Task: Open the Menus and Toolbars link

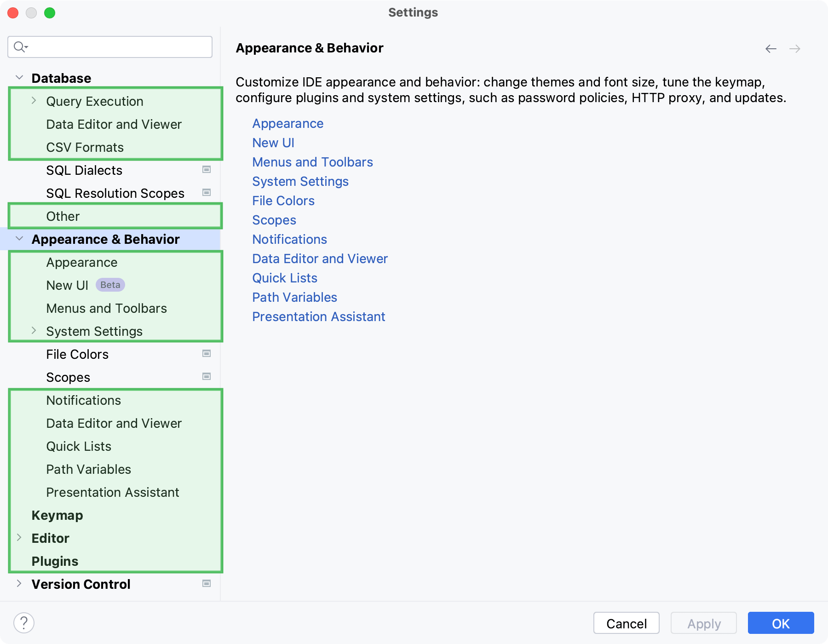Action: point(313,162)
